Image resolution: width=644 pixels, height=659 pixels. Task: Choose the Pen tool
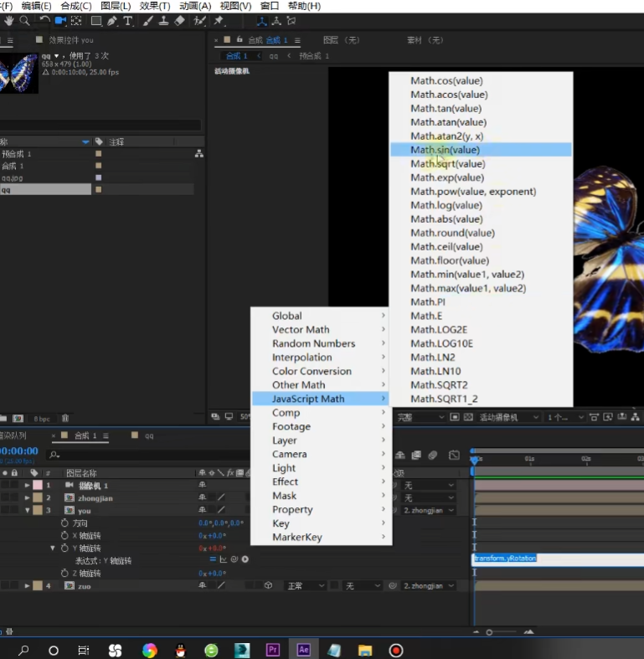tap(112, 21)
